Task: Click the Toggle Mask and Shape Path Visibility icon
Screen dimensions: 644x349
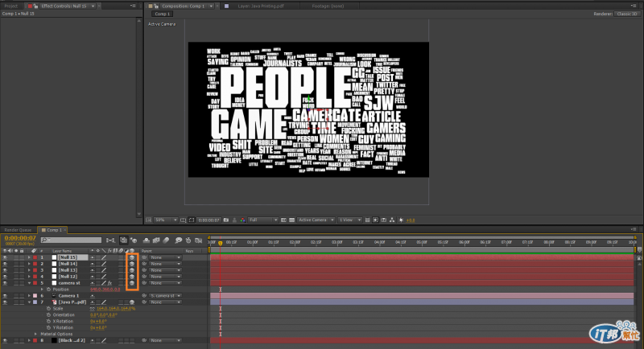Action: (192, 220)
